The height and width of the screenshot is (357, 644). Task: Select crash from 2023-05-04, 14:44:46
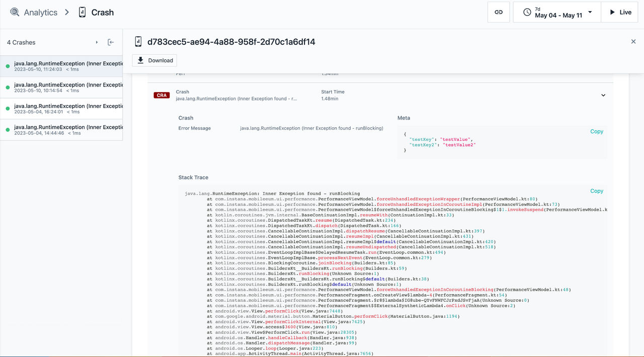[x=61, y=130]
